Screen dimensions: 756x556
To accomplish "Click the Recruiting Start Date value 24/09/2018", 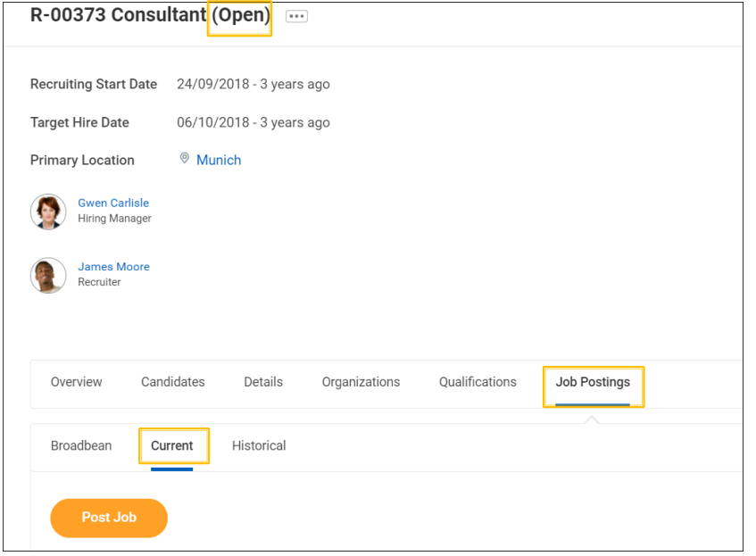I will coord(213,85).
